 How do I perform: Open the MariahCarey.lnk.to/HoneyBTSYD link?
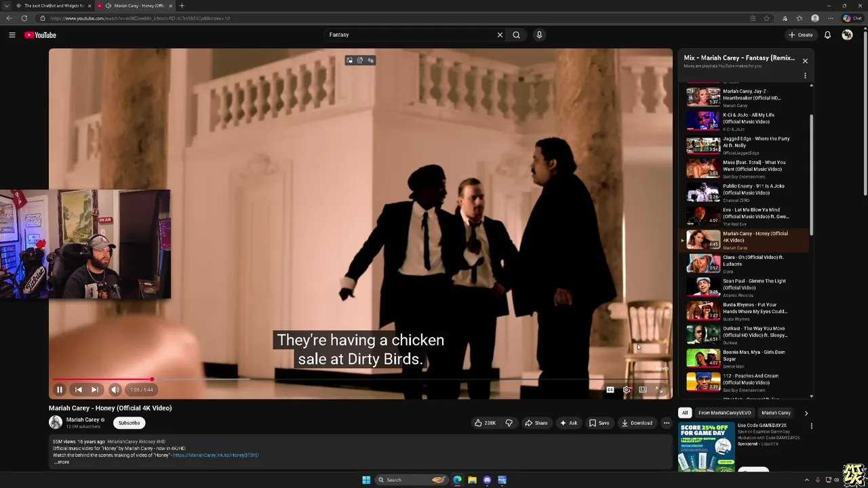click(x=216, y=455)
